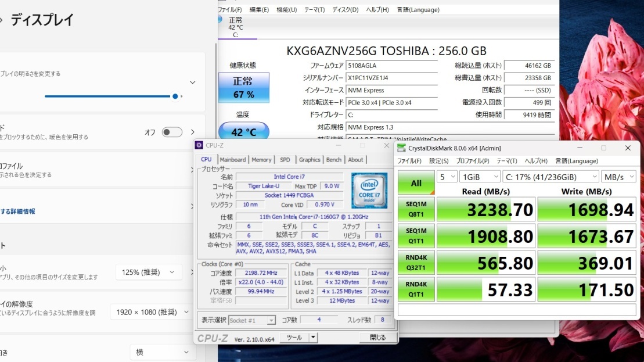Screen dimensions: 644x362
Task: Open the MB/s unit dropdown
Action: (618, 177)
